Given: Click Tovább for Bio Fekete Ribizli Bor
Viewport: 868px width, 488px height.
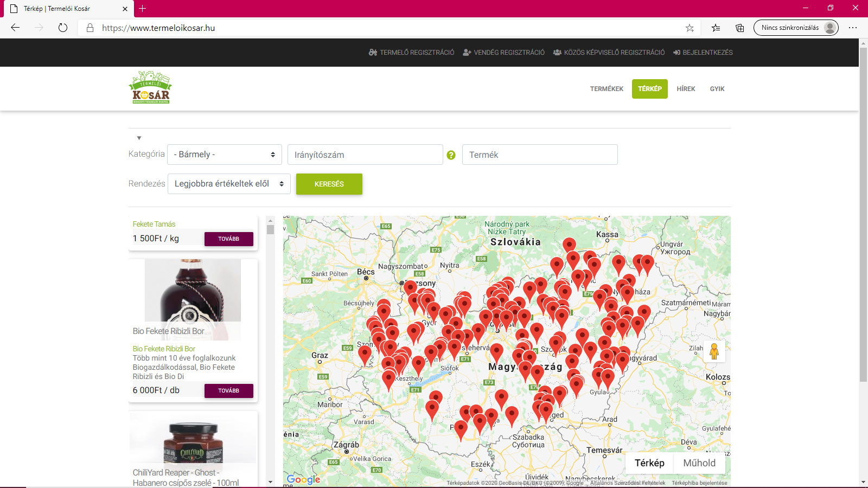Looking at the screenshot, I should pyautogui.click(x=229, y=391).
